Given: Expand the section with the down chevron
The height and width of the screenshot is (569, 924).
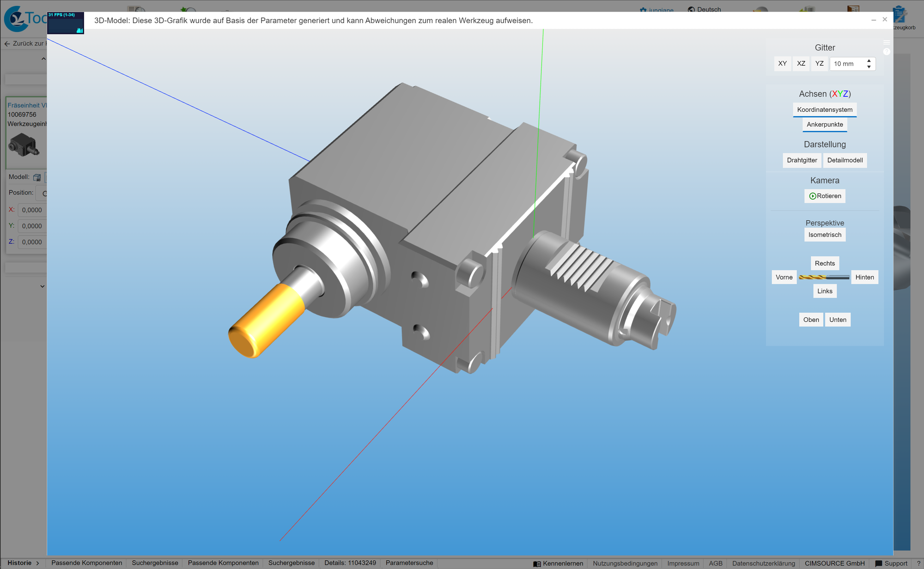Looking at the screenshot, I should point(43,286).
